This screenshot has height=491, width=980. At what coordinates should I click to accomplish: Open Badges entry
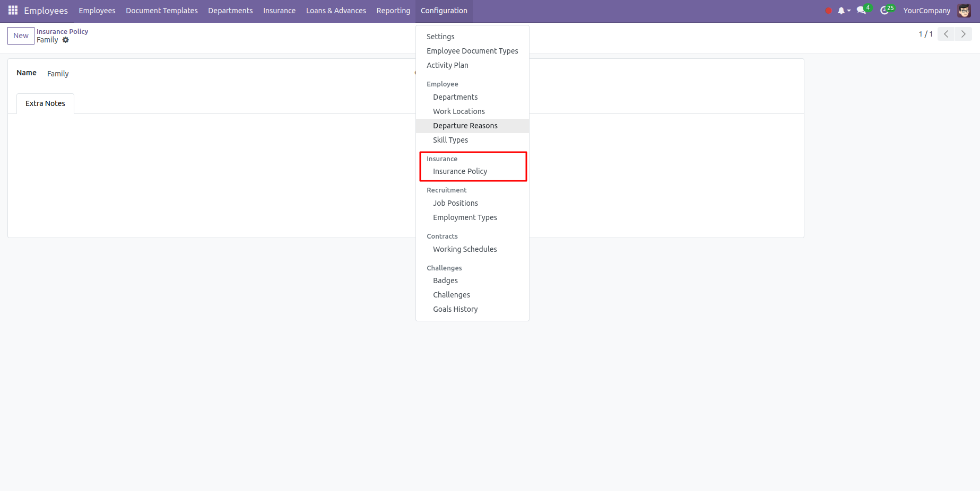pos(472,280)
